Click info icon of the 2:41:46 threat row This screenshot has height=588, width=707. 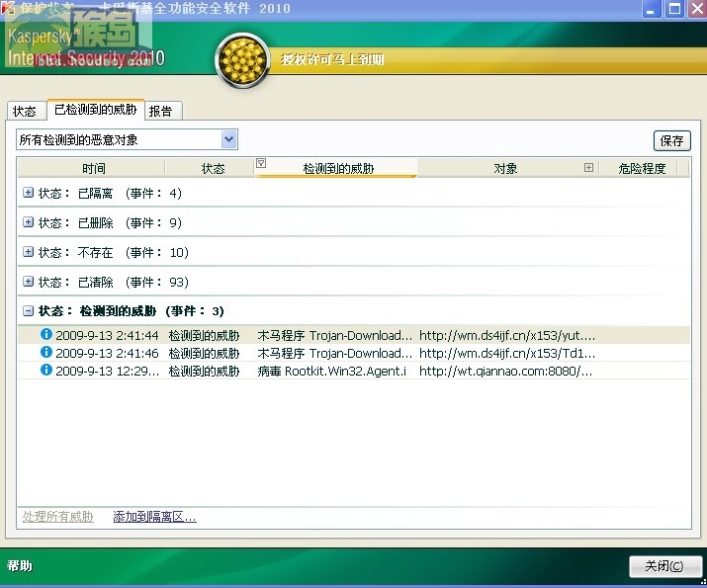pos(46,352)
